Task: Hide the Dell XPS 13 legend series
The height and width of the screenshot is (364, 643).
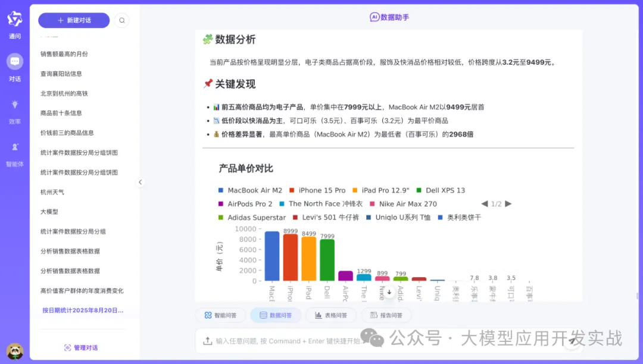Action: click(441, 190)
